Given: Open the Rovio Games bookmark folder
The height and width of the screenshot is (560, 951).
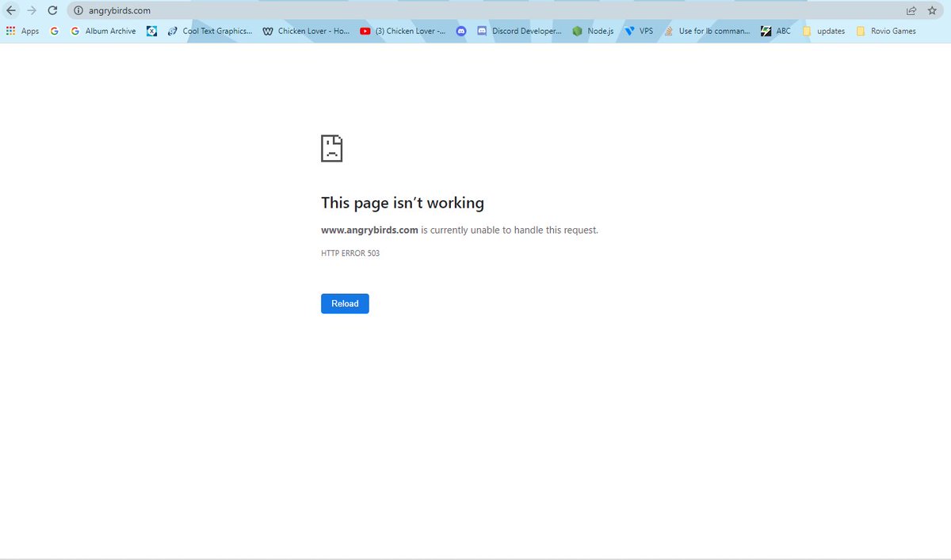Looking at the screenshot, I should click(886, 31).
